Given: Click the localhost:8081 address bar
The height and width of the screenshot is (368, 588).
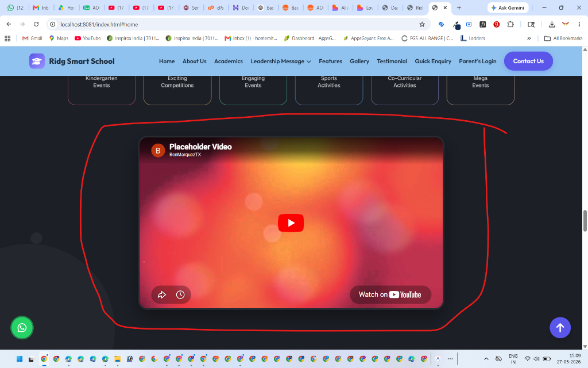Looking at the screenshot, I should pos(236,24).
